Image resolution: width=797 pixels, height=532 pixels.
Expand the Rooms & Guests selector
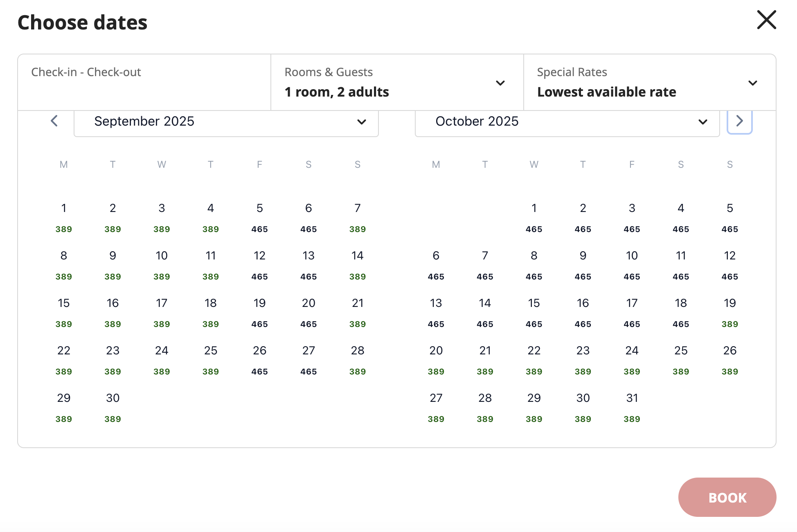[x=397, y=82]
